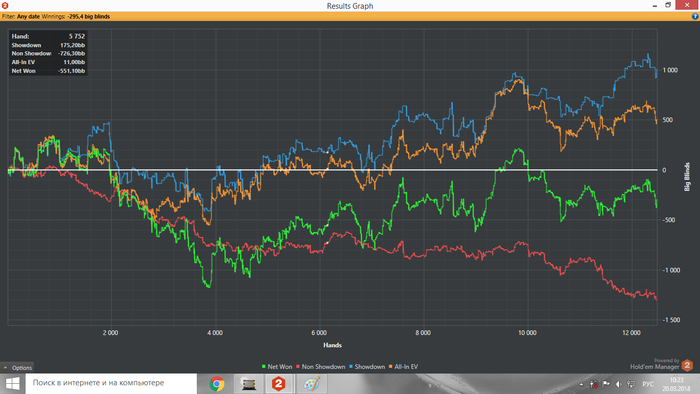Restore down the Results Graph window
This screenshot has width=700, height=394.
[x=668, y=5]
